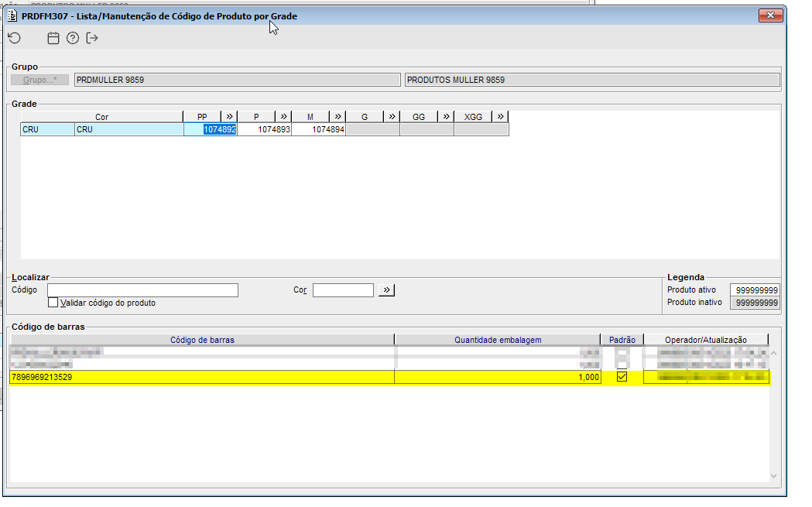
Task: Click the GG size column header
Action: tap(419, 117)
